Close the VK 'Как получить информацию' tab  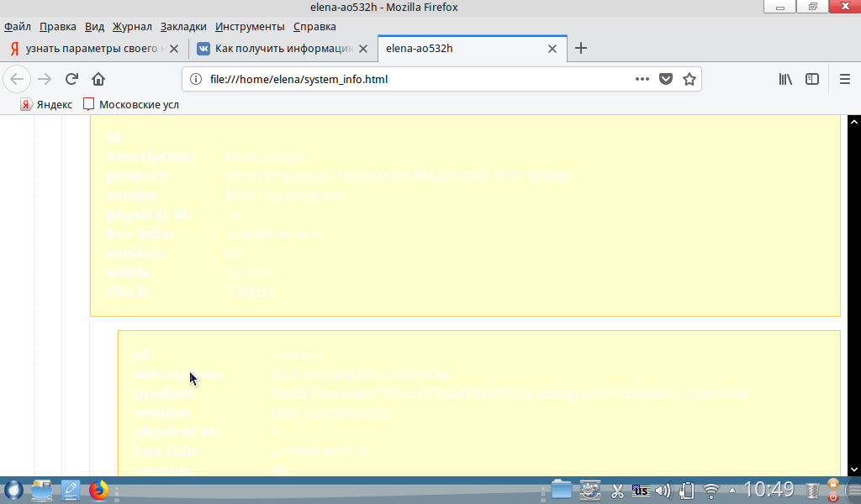coord(363,49)
